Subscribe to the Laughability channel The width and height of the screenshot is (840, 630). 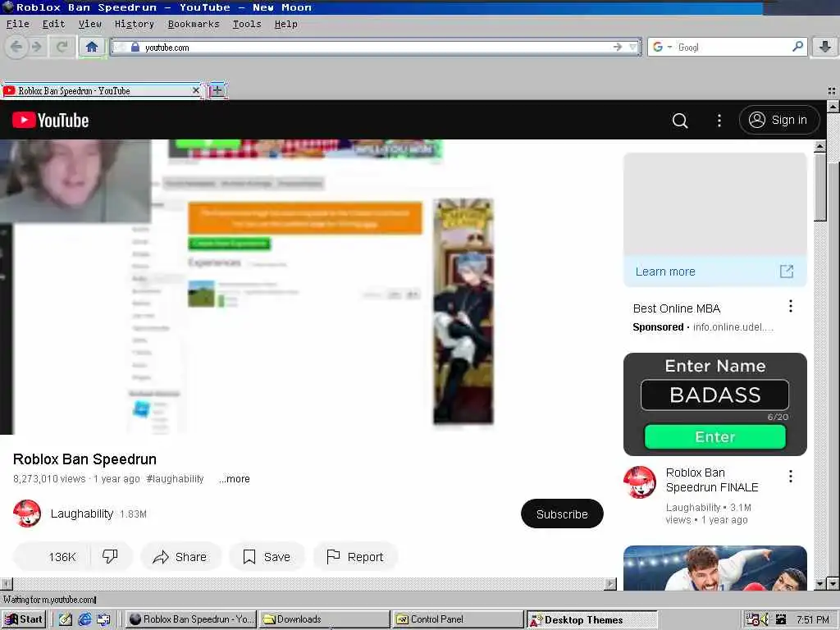pyautogui.click(x=562, y=514)
